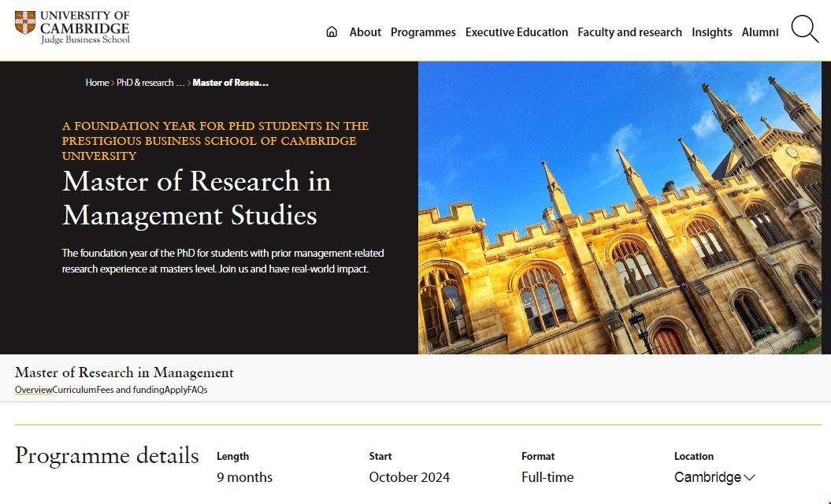831x504 pixels.
Task: Open the FAQs tab
Action: pyautogui.click(x=198, y=389)
